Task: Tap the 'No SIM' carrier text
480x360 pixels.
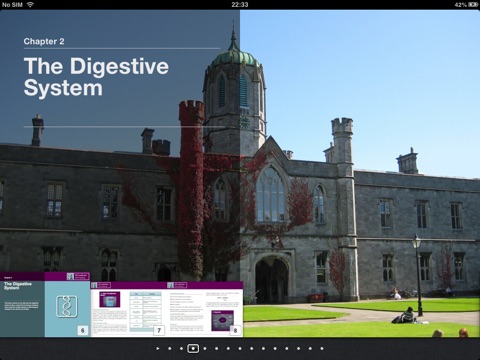Action: [12, 5]
